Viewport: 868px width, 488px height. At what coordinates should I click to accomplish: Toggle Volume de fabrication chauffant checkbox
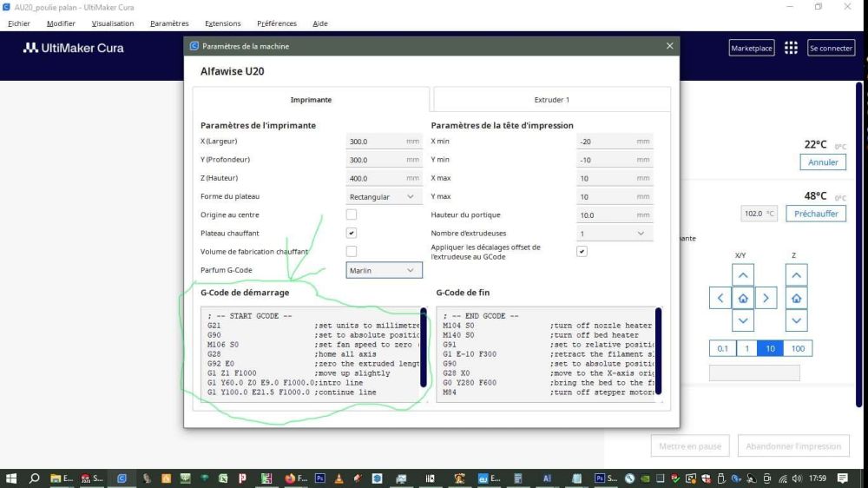pyautogui.click(x=351, y=252)
